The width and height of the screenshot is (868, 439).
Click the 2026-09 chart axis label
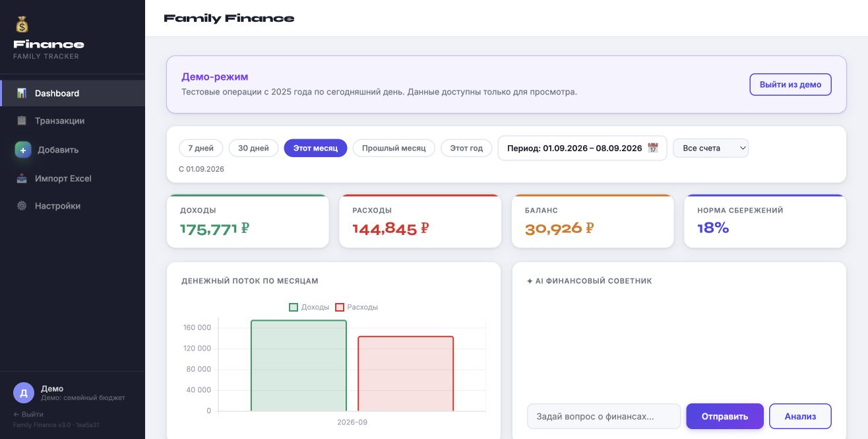point(352,422)
